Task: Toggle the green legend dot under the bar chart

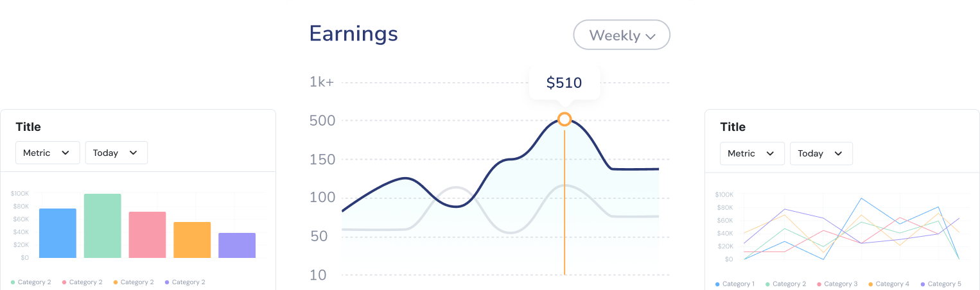Action: tap(13, 282)
